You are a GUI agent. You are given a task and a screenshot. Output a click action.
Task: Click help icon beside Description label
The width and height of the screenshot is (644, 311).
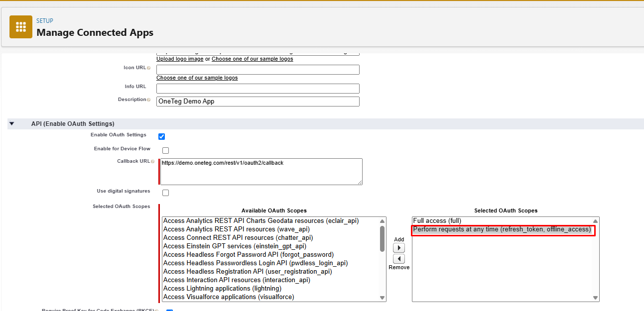149,100
